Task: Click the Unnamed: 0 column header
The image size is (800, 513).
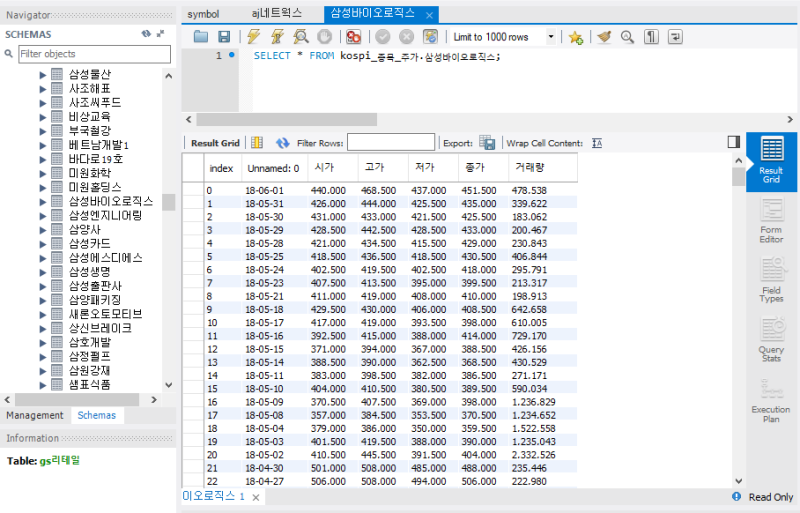Action: pyautogui.click(x=274, y=167)
